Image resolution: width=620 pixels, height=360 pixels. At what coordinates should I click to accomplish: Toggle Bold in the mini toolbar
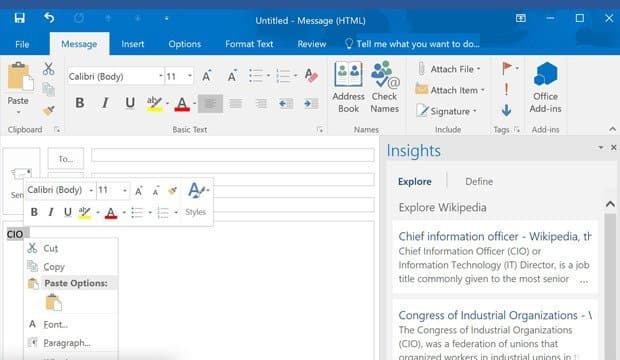pyautogui.click(x=34, y=212)
